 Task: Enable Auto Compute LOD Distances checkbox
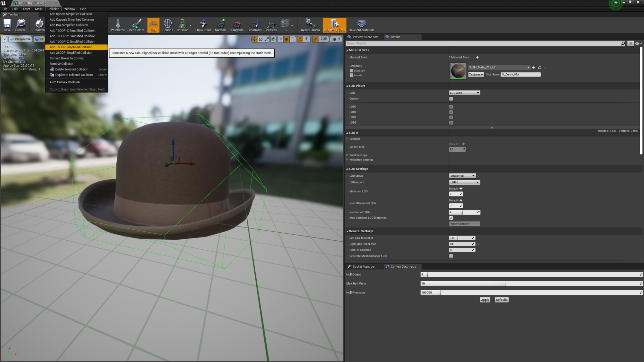tap(451, 218)
